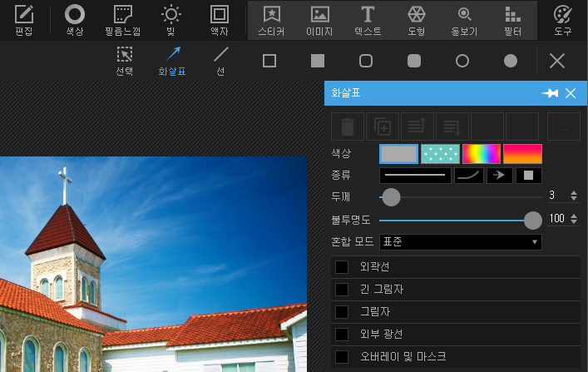Click the 불투명도 opacity slider handle
The image size is (588, 372).
[x=533, y=221]
